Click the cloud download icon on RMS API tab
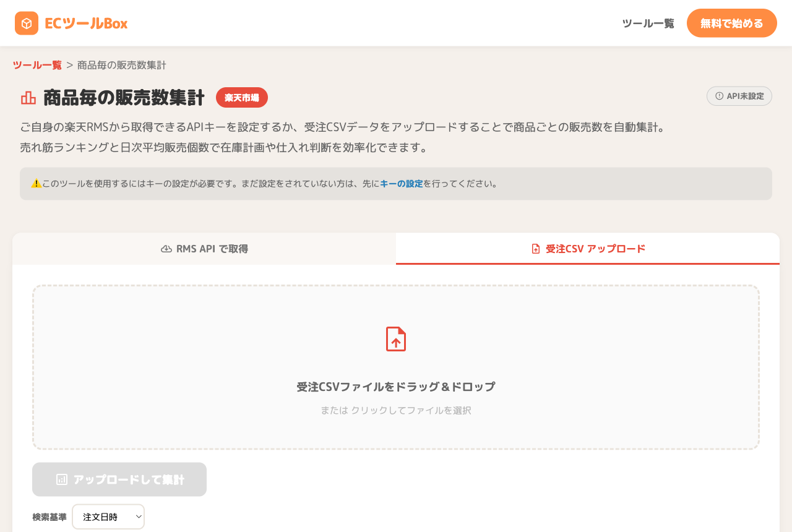 click(166, 249)
